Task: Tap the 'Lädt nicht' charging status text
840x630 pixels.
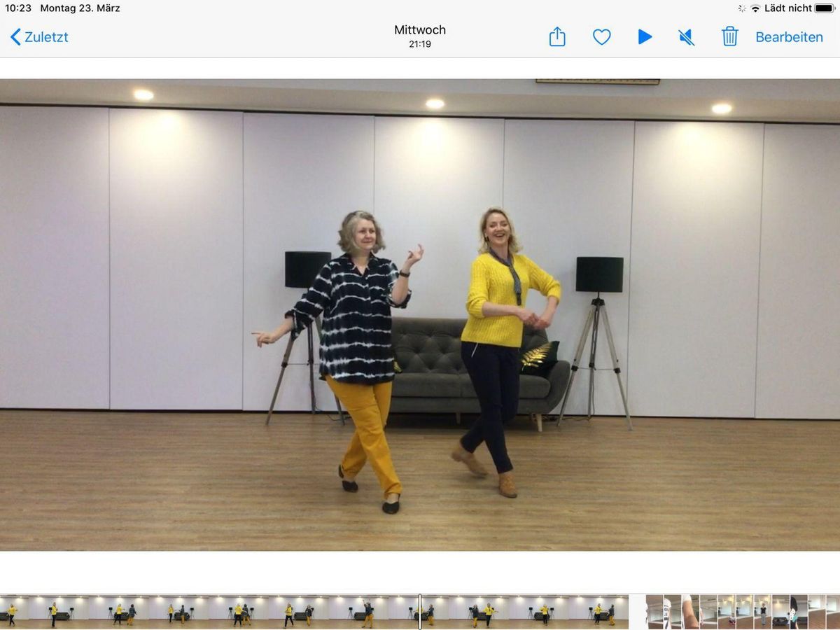Action: tap(788, 8)
